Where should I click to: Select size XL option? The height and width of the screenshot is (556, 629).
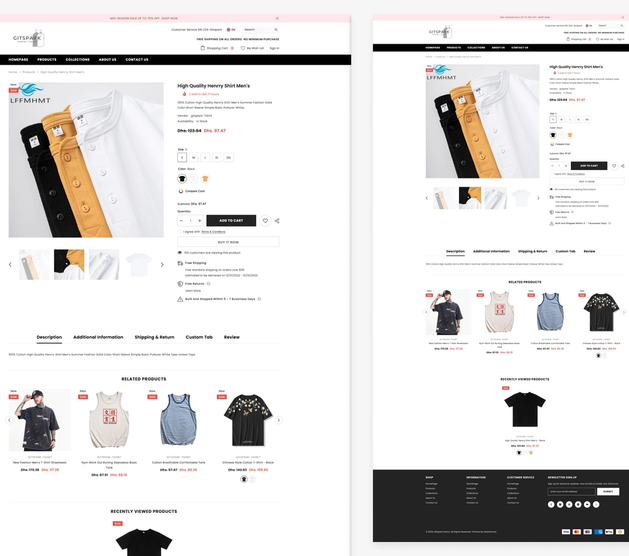(217, 158)
